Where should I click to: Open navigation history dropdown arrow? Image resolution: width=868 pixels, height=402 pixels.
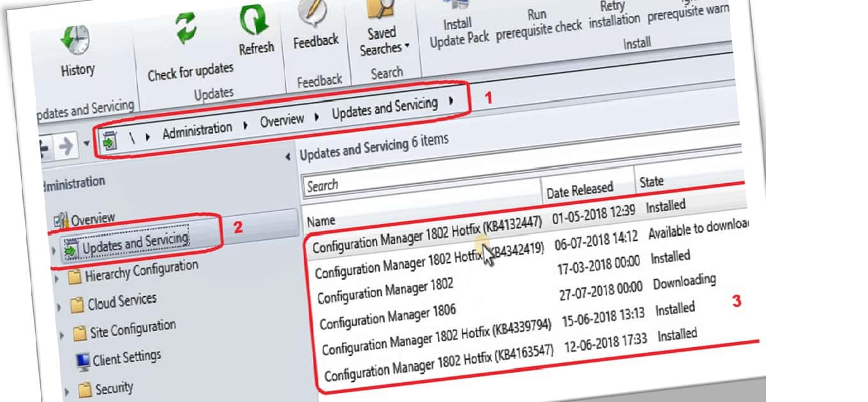click(87, 143)
